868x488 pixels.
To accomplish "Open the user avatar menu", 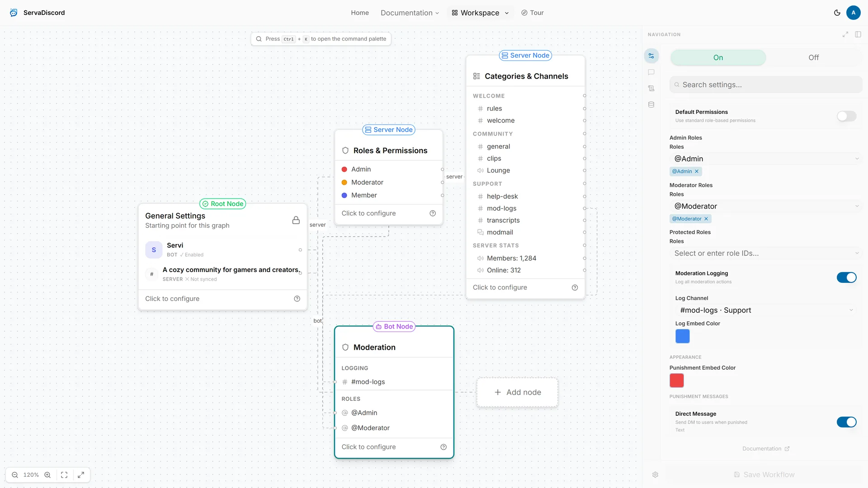I will [x=854, y=13].
